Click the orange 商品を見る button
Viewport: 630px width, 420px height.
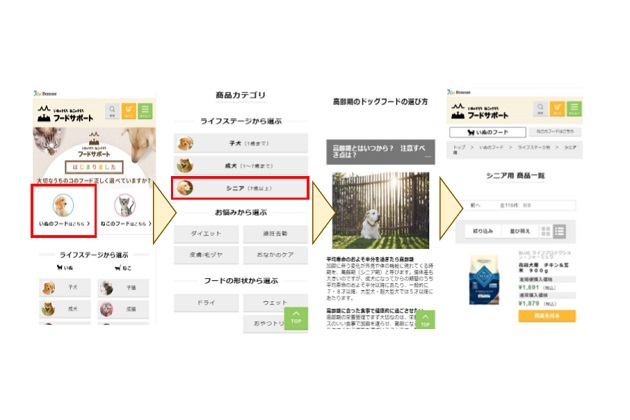tap(547, 316)
